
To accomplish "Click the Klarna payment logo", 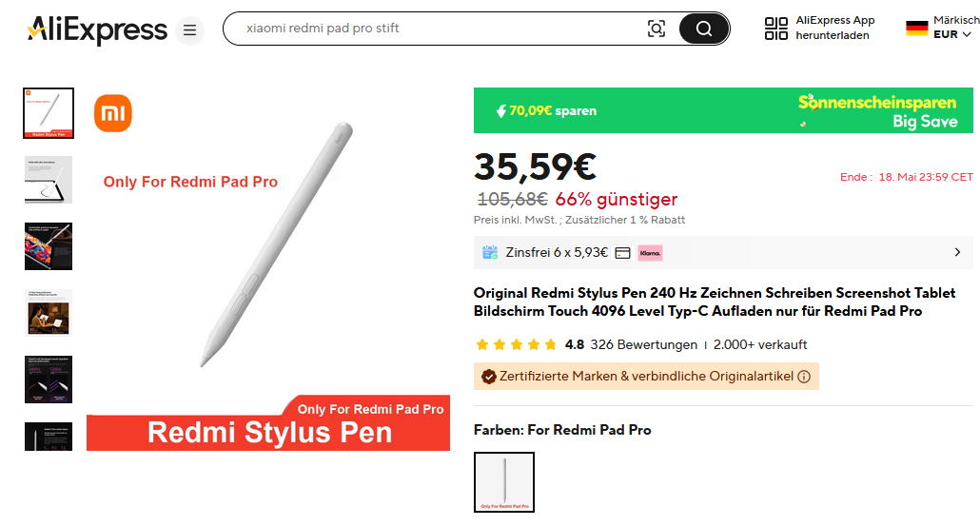I will (651, 253).
